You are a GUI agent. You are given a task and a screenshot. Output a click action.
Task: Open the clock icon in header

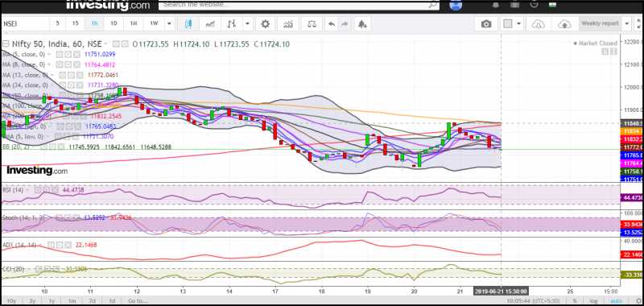(x=534, y=5)
